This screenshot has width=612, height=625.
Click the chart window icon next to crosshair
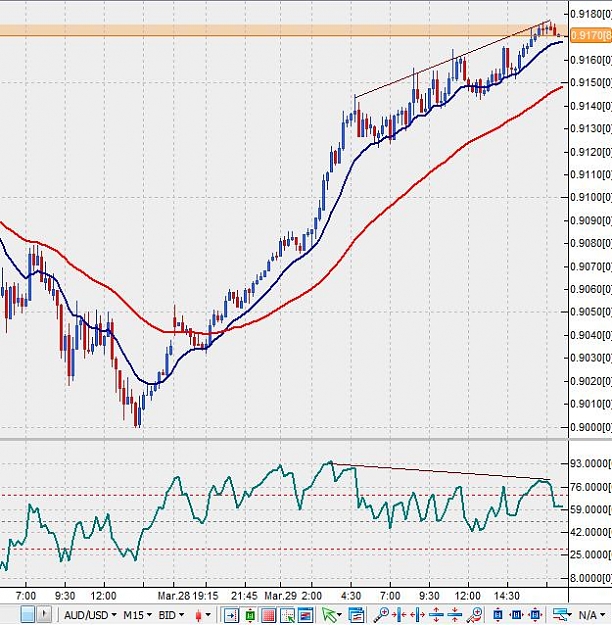(x=305, y=615)
